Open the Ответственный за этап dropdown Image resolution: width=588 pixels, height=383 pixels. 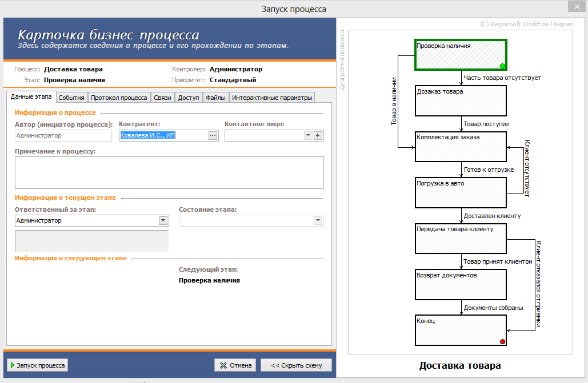tap(162, 220)
